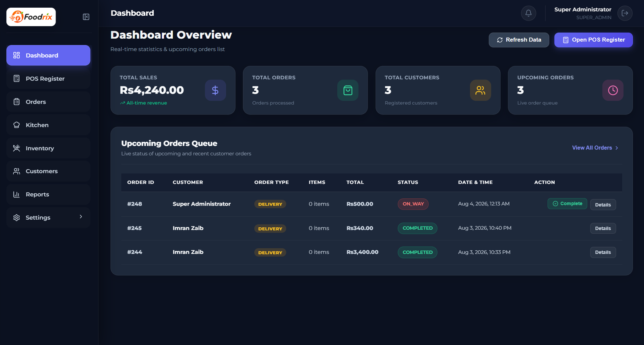Click COMPLETED badge of order #245
Image resolution: width=644 pixels, height=345 pixels.
pyautogui.click(x=417, y=228)
